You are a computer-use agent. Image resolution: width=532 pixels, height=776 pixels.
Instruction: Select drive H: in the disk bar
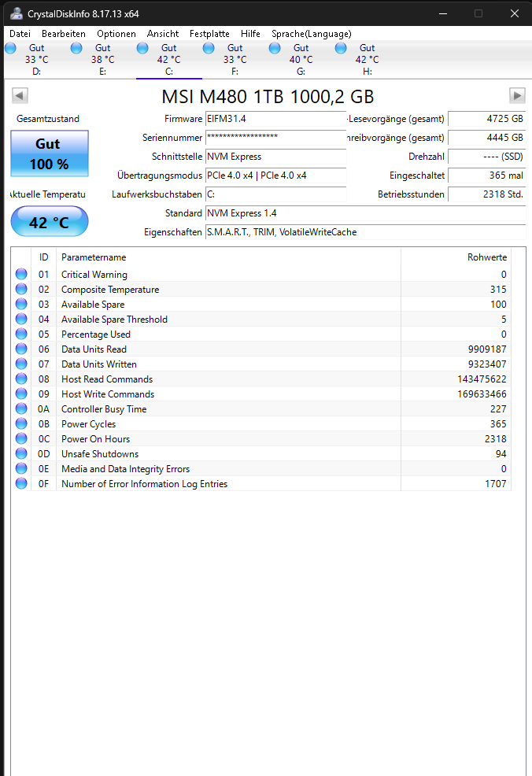coord(367,59)
